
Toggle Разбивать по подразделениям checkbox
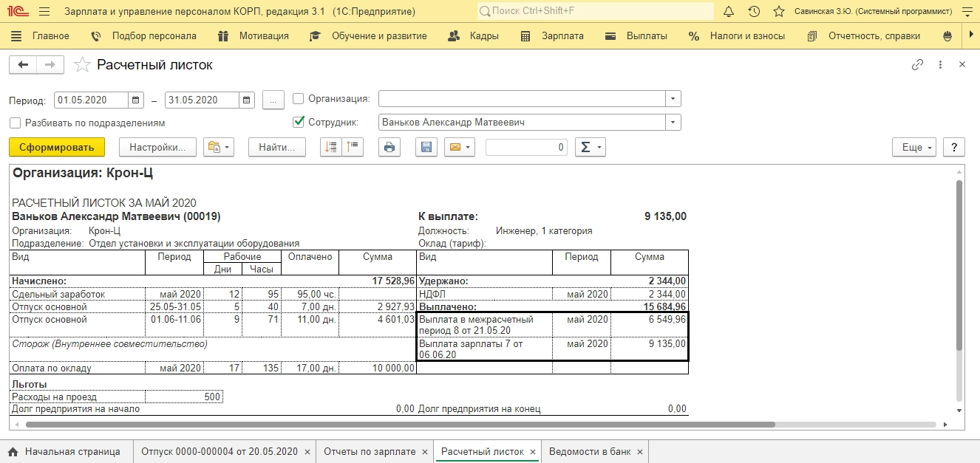16,123
